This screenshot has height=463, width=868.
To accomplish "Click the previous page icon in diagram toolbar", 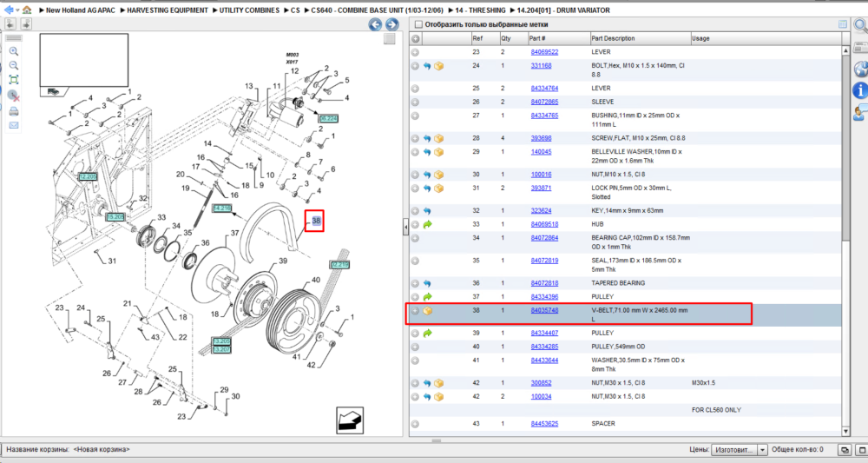I will click(x=10, y=23).
